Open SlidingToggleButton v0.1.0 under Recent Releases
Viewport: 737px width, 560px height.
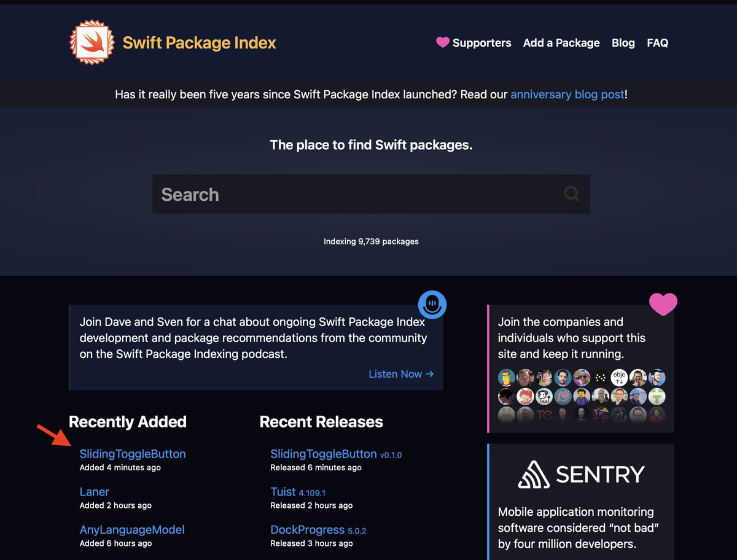pyautogui.click(x=336, y=454)
